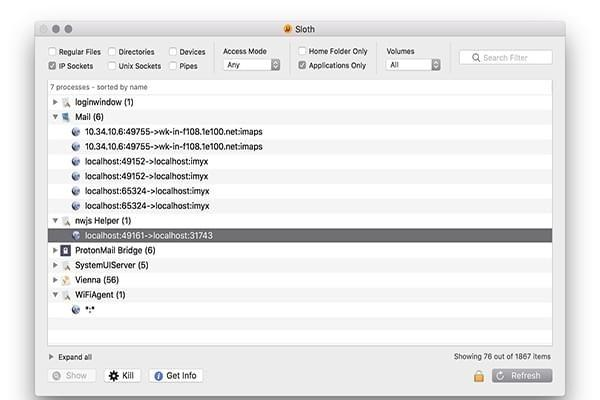The height and width of the screenshot is (400, 600).
Task: Uncheck the Applications Only option
Action: pos(302,65)
